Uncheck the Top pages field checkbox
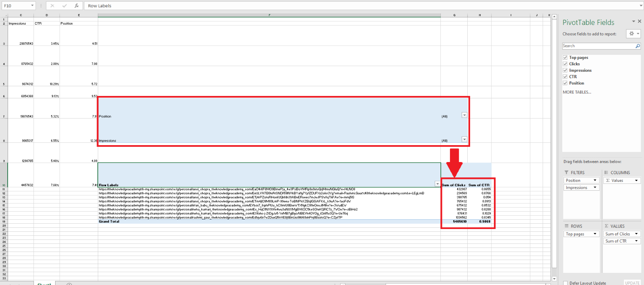The height and width of the screenshot is (285, 644). [565, 58]
